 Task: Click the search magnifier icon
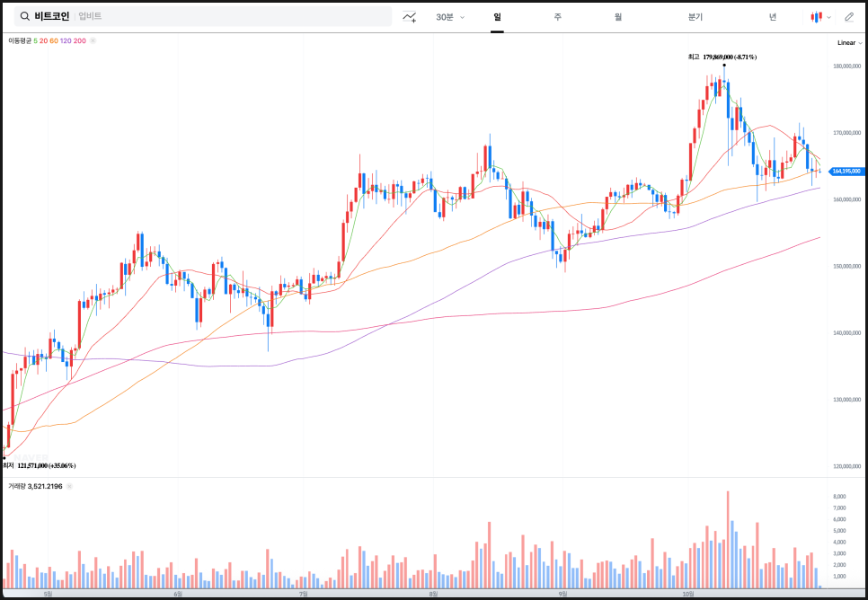[x=24, y=16]
